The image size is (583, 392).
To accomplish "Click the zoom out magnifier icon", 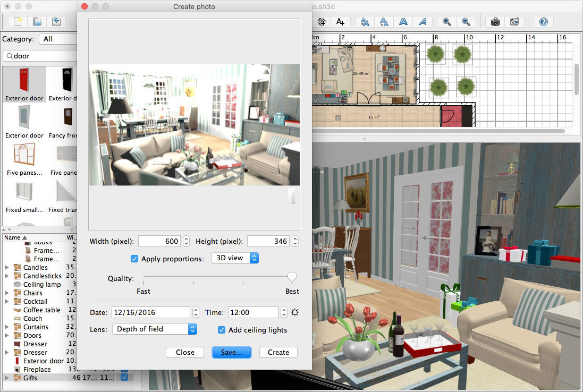I will coord(466,22).
